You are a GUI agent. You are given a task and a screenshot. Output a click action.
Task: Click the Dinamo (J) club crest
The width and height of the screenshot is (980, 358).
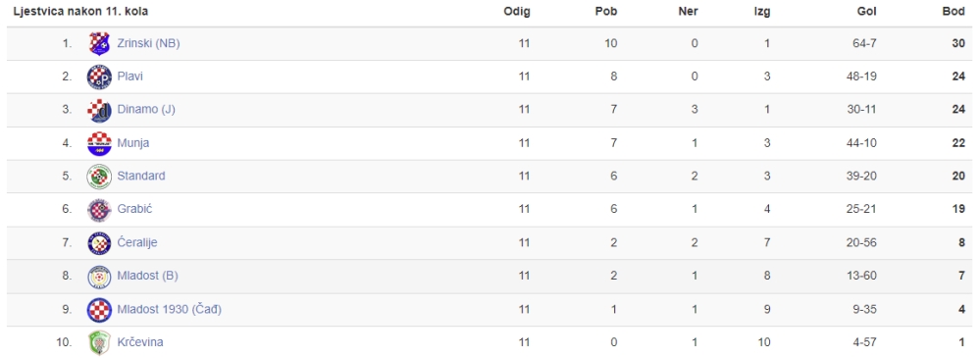tap(99, 110)
